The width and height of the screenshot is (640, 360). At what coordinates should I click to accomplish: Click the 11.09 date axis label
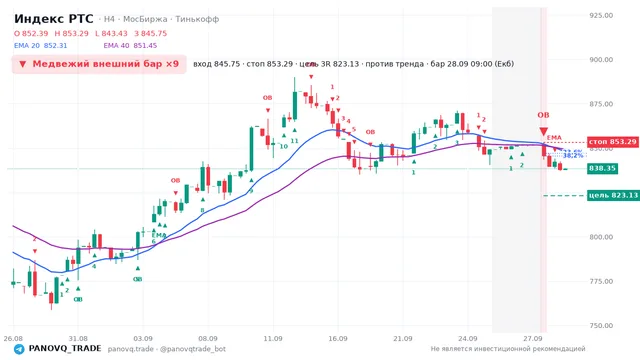pyautogui.click(x=273, y=339)
